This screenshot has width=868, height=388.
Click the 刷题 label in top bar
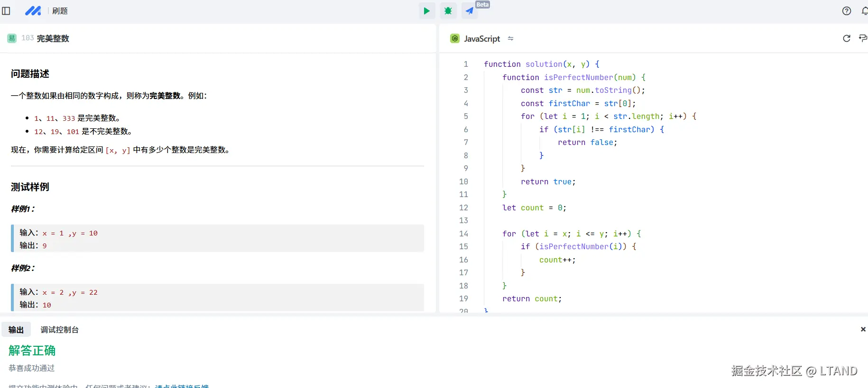pyautogui.click(x=60, y=11)
